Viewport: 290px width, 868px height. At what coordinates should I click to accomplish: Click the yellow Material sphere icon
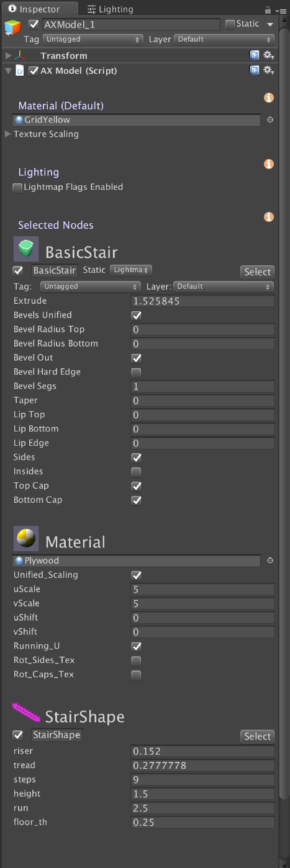pyautogui.click(x=26, y=538)
